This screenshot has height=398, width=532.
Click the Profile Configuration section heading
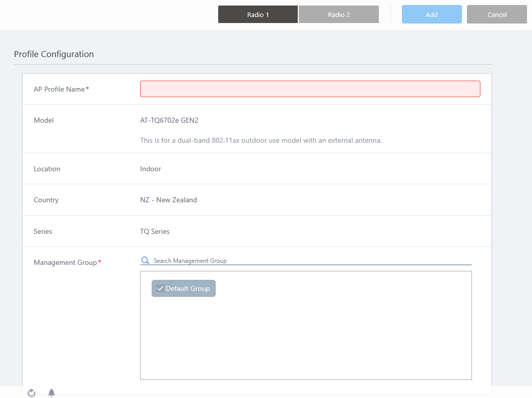54,54
